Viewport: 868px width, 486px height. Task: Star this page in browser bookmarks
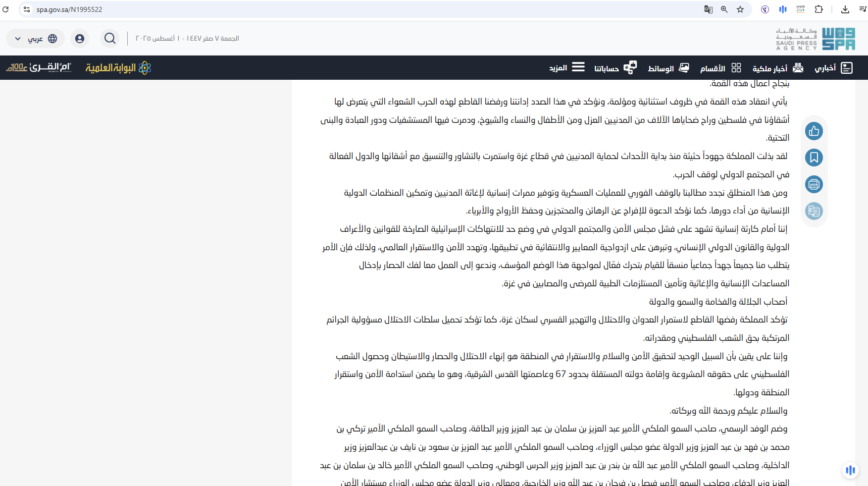click(740, 9)
